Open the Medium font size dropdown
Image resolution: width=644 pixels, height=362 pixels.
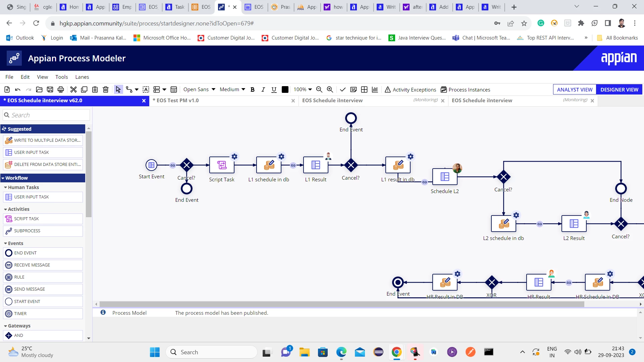[x=232, y=89]
